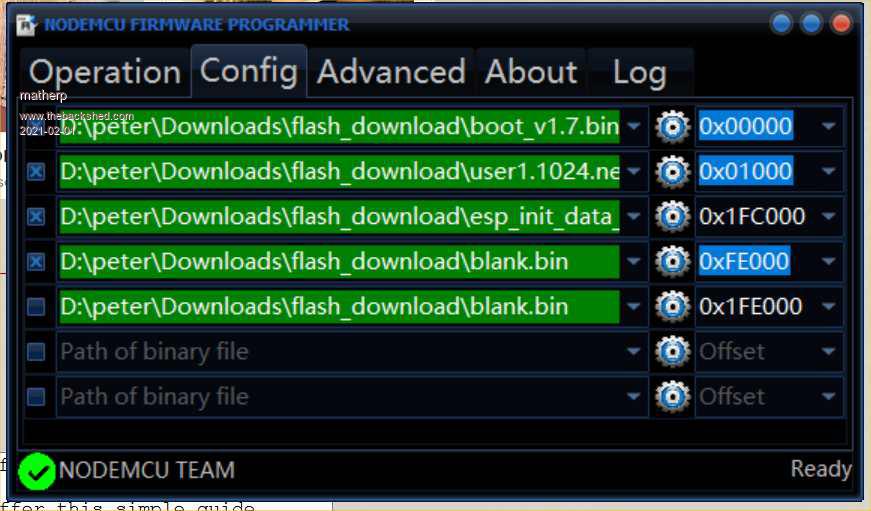Select the 0xFE000 offset value
This screenshot has height=511, width=871.
coord(744,262)
